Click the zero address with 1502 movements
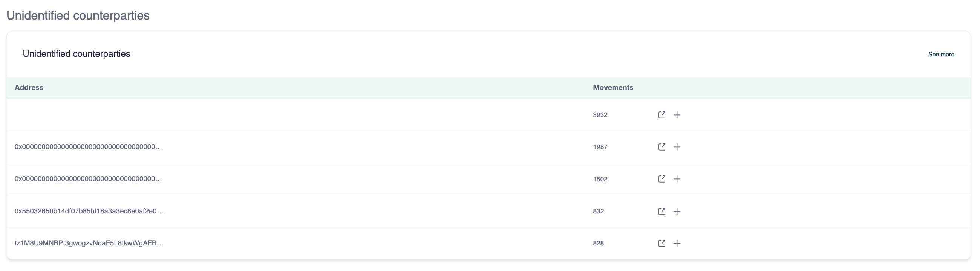Viewport: 980px width, 271px height. tap(88, 179)
